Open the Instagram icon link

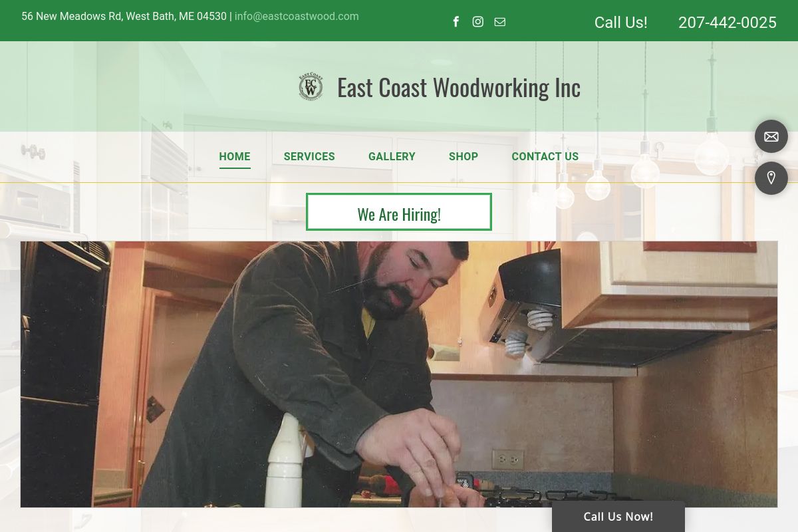point(478,22)
